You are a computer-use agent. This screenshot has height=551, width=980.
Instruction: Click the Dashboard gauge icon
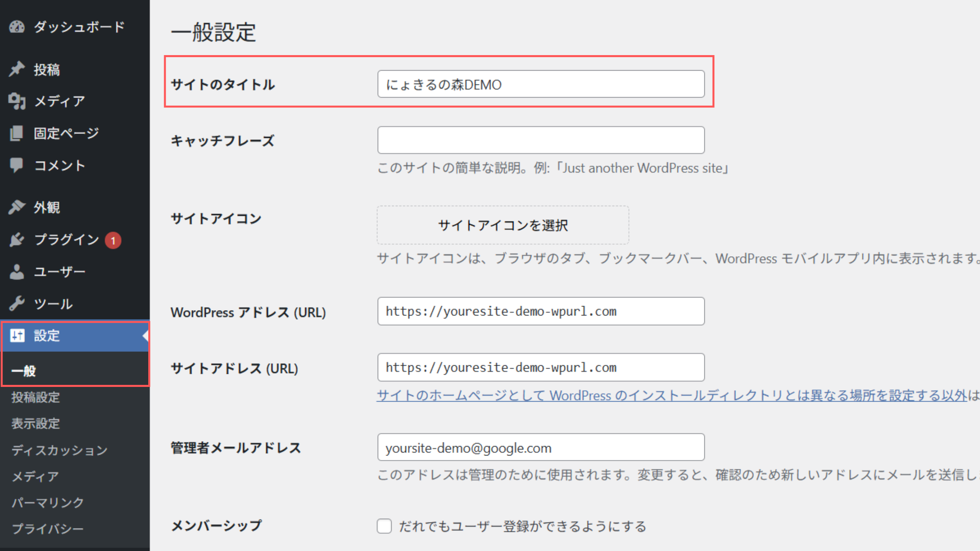(x=17, y=27)
